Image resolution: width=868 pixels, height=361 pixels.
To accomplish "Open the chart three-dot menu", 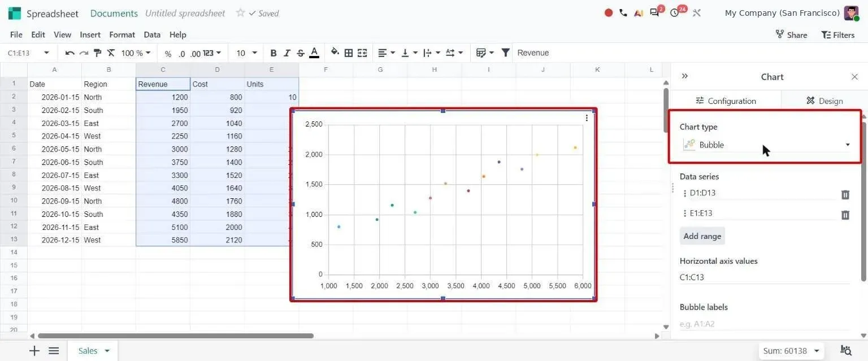I will tap(587, 118).
